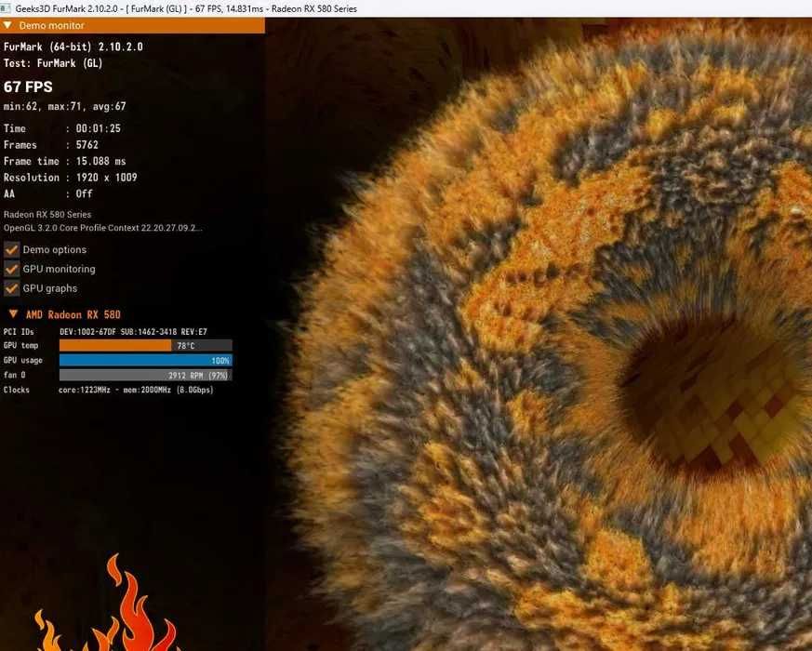812x651 pixels.
Task: Click the 'PCI IDs' label
Action: (x=19, y=331)
